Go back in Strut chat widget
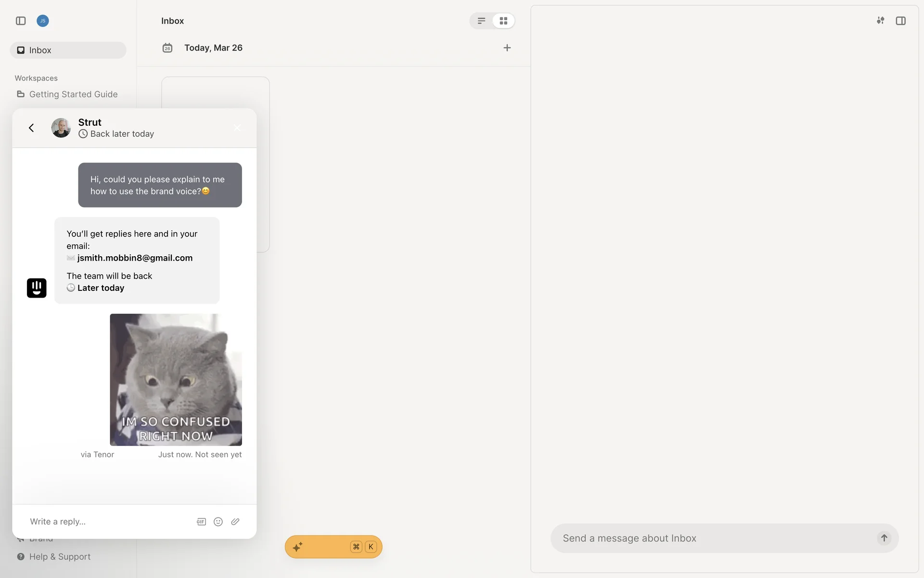924x578 pixels. [x=31, y=128]
